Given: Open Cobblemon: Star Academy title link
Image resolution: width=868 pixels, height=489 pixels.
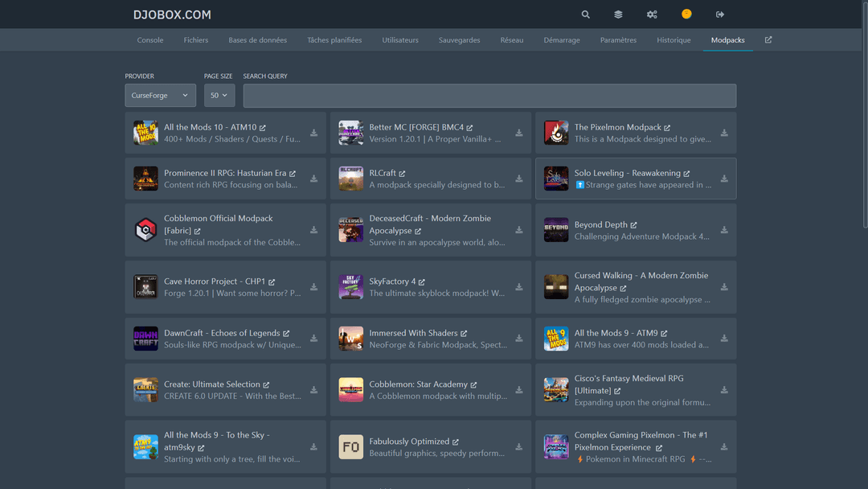Looking at the screenshot, I should 419,384.
